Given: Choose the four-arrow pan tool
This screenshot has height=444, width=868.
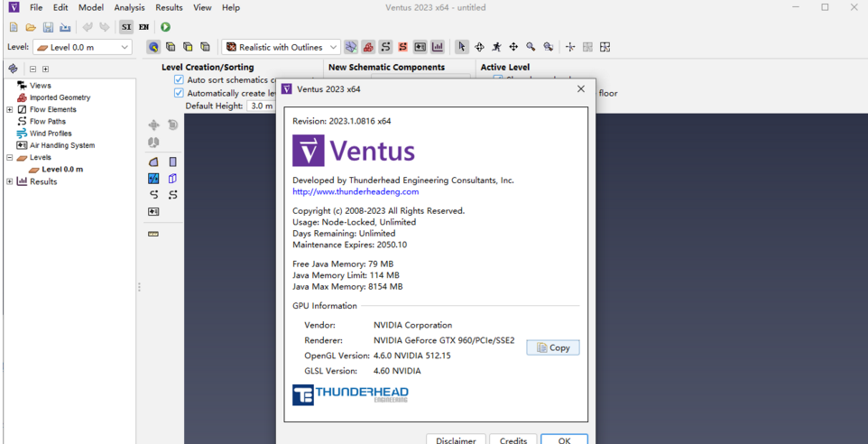Looking at the screenshot, I should pos(513,47).
